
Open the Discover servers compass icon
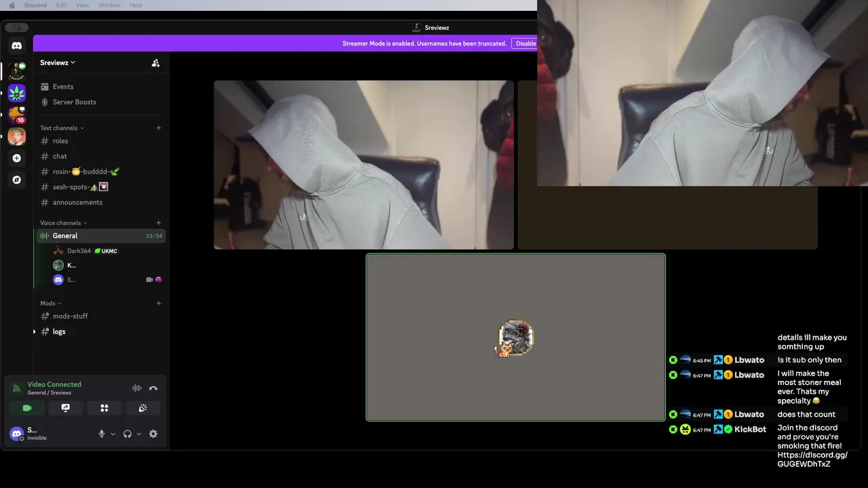pyautogui.click(x=17, y=180)
